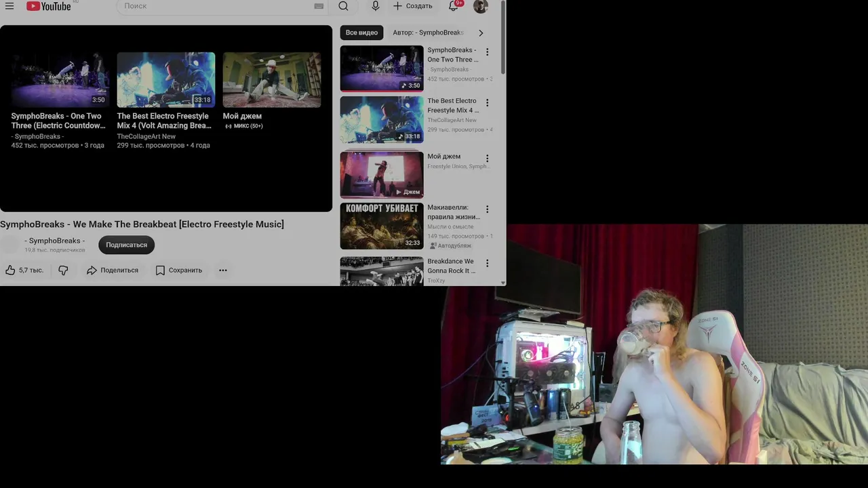Open the SymphoBreaks channel avatar below the video

(x=9, y=245)
